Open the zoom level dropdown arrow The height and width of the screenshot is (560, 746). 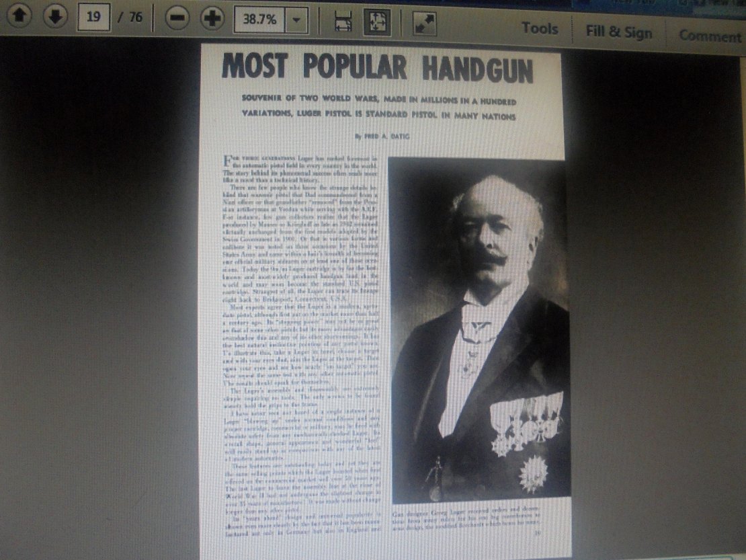coord(296,20)
